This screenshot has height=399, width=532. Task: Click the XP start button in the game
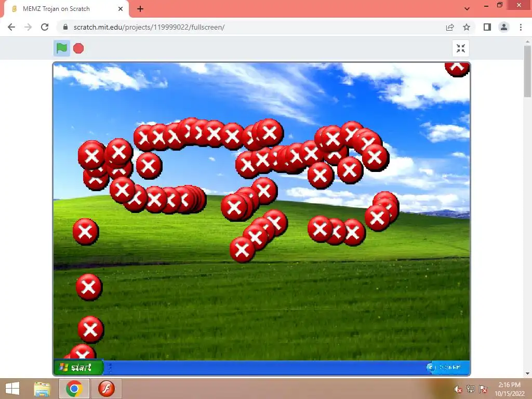coord(79,367)
